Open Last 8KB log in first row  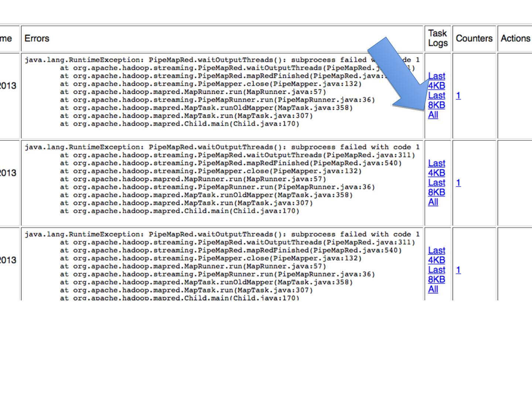coord(436,100)
